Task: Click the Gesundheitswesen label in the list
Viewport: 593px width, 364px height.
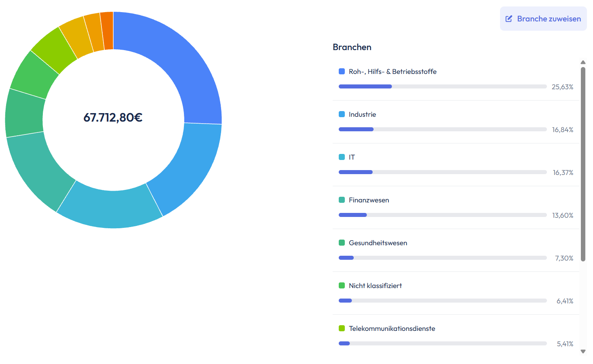Action: point(378,243)
